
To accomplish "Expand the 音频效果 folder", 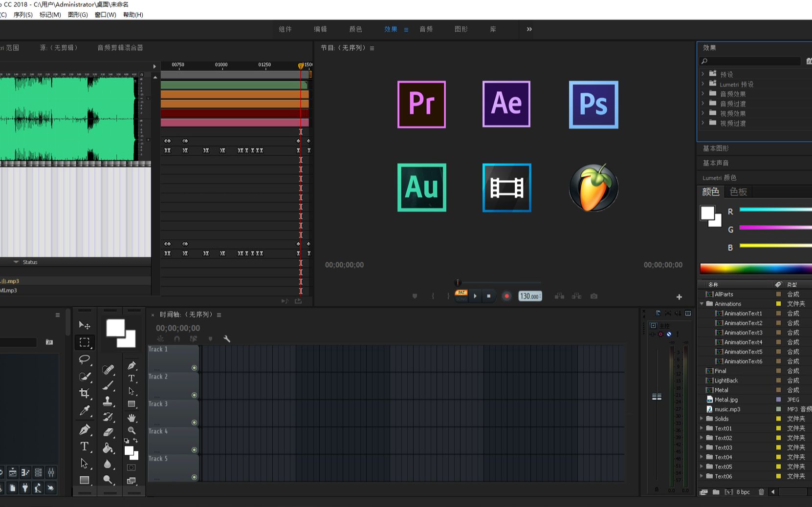I will tap(703, 93).
